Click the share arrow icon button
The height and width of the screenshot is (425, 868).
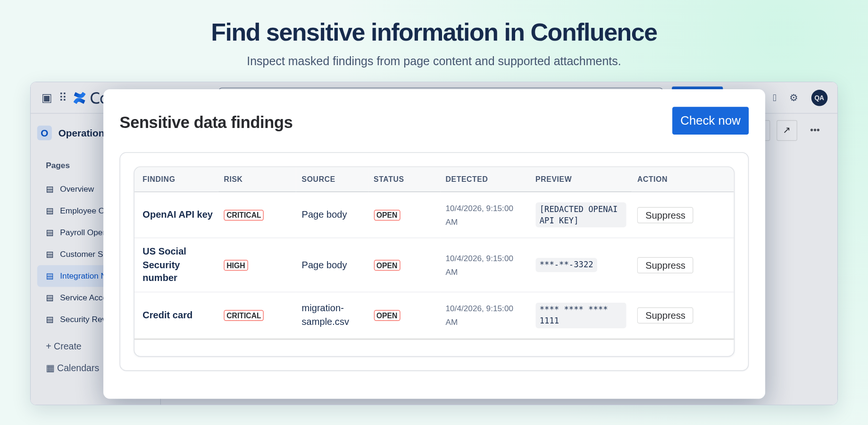[x=787, y=130]
